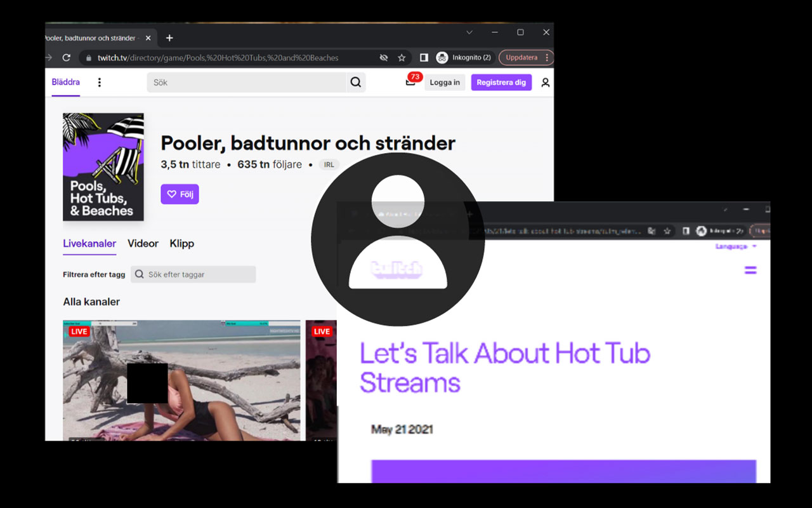
Task: Open the user account icon on Twitch header
Action: 546,83
